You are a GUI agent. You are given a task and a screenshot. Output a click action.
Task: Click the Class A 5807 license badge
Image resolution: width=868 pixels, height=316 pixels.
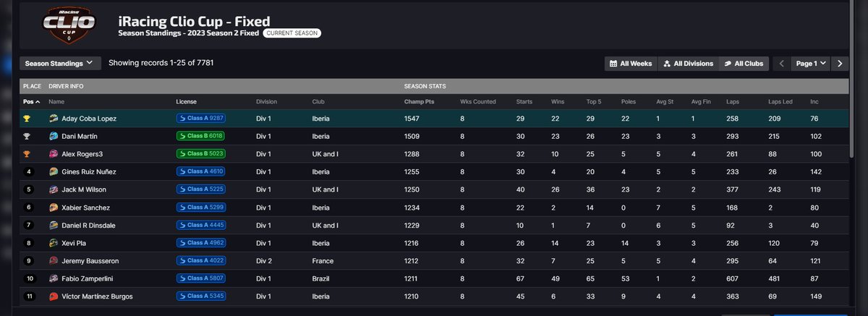tap(201, 278)
